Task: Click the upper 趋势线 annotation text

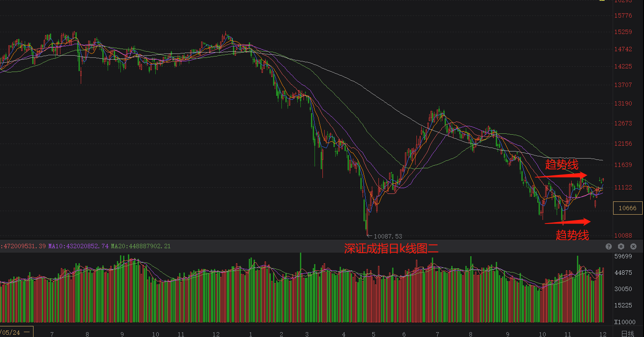Action: 562,165
